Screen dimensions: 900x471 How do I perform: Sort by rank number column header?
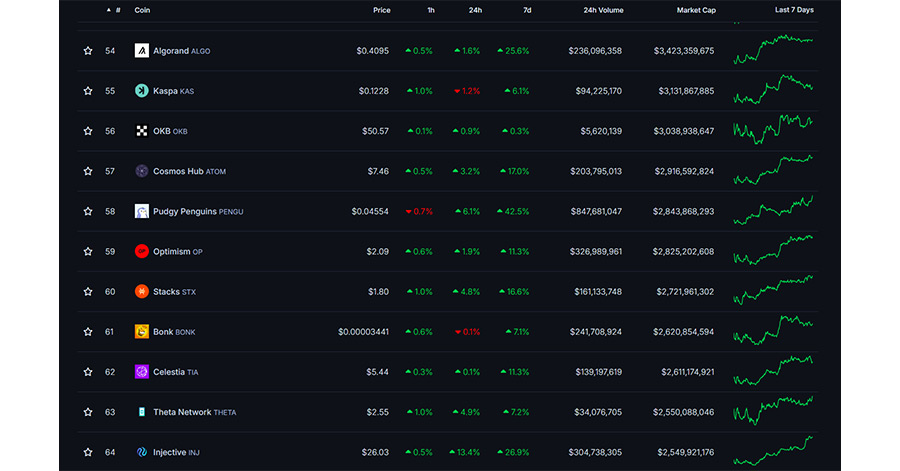[118, 10]
